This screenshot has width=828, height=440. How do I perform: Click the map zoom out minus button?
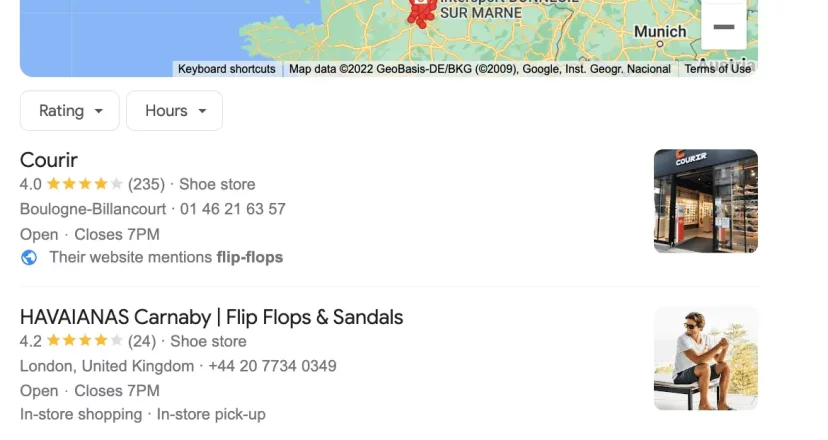pos(723,26)
